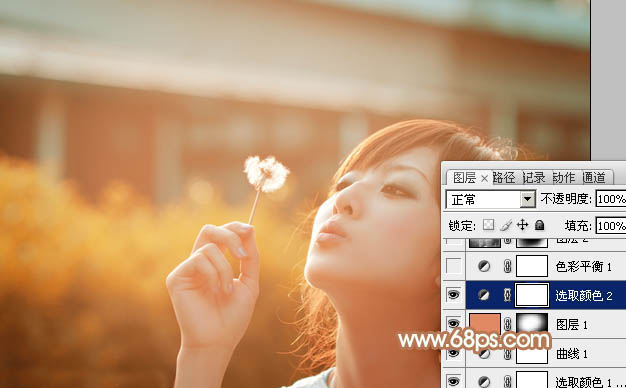Click 选取颜色 2 adjustment icon
626x388 pixels.
point(484,295)
